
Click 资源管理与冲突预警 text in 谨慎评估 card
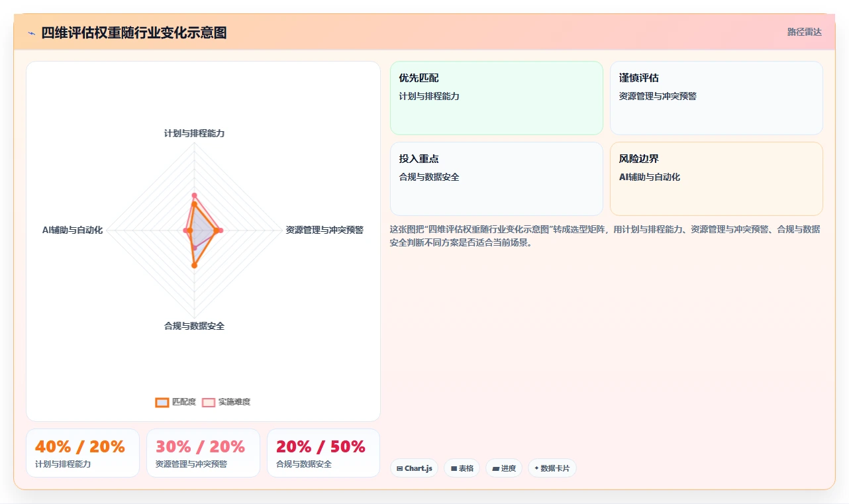(658, 96)
